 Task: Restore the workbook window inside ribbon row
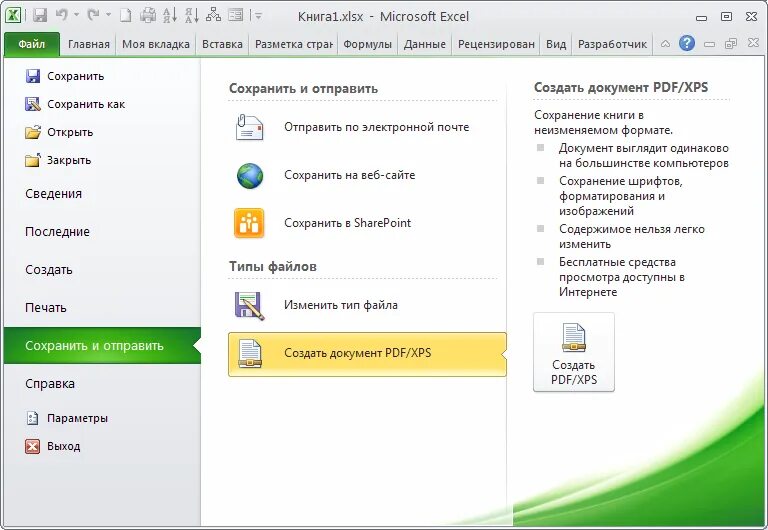pos(731,44)
